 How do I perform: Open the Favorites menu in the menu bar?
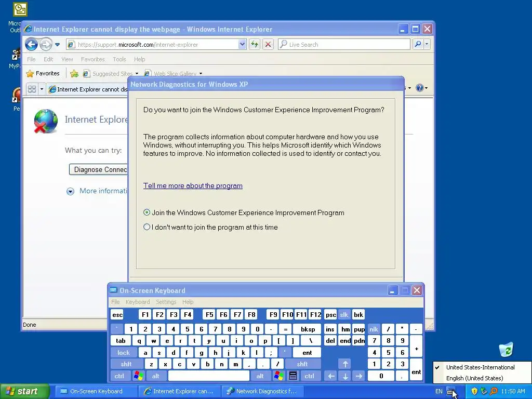92,59
